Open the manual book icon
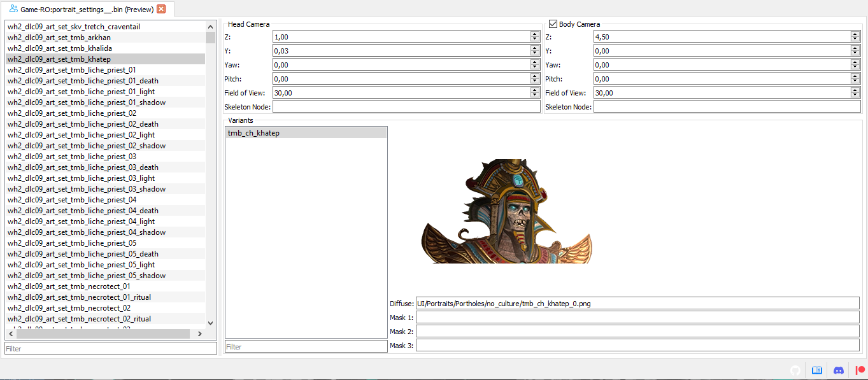Image resolution: width=868 pixels, height=380 pixels. pos(817,370)
